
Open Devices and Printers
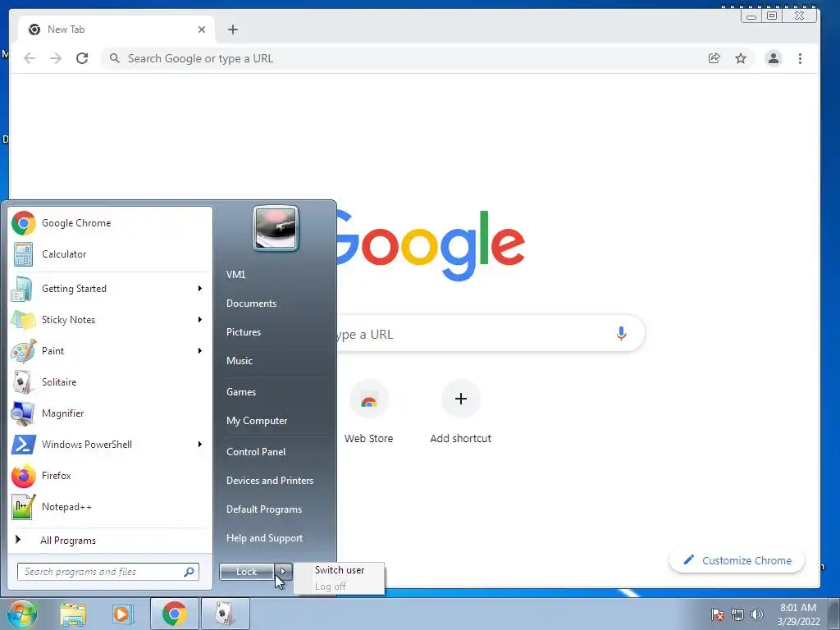270,481
